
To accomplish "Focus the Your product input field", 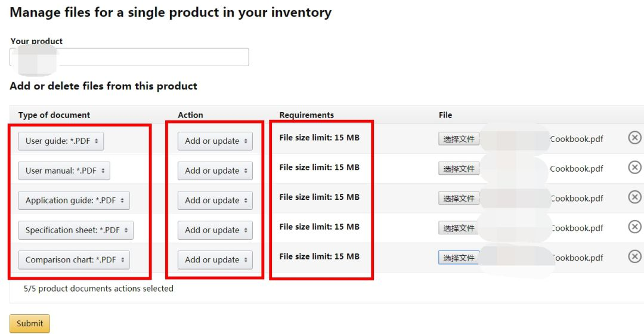I will [129, 57].
